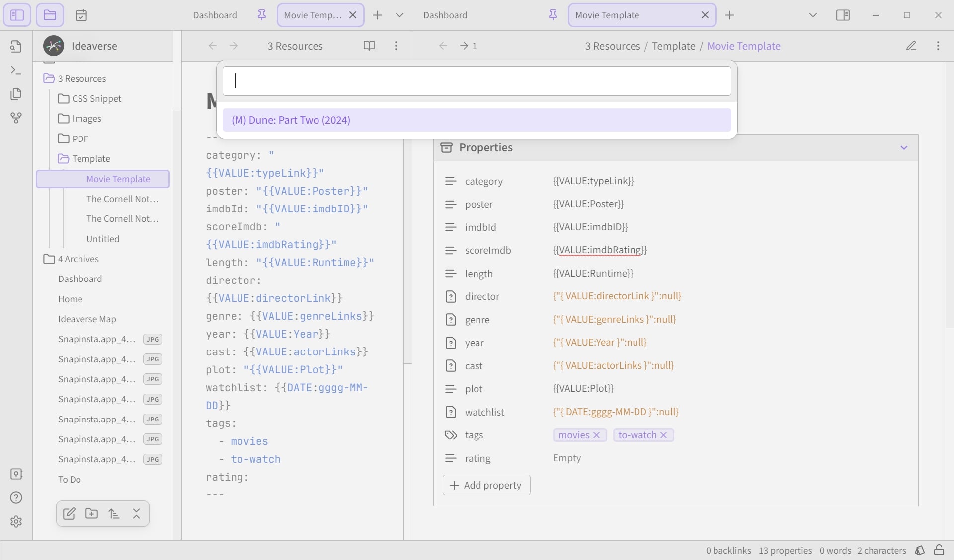Open a new tab in the right pane
Viewport: 954px width, 560px height.
coord(729,15)
